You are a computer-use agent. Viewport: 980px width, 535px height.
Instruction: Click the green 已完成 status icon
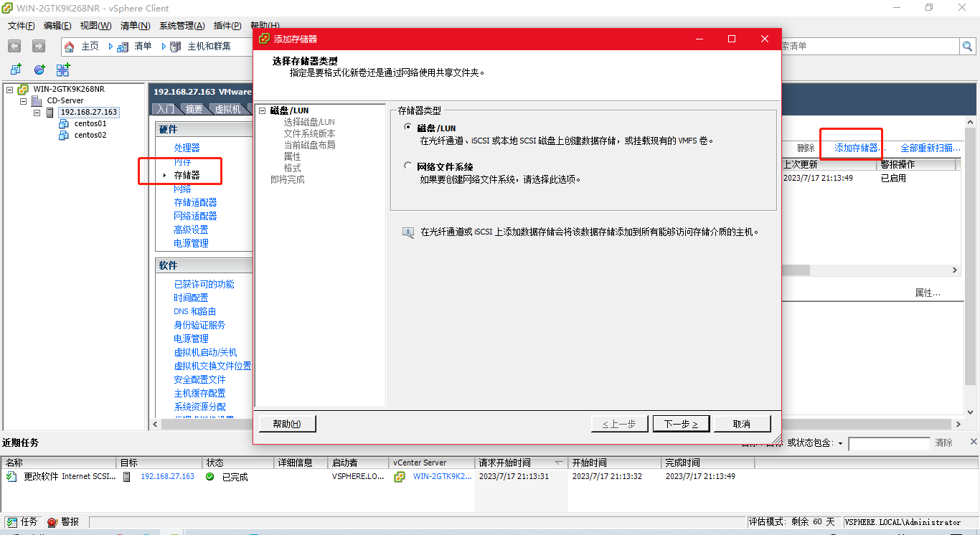[209, 476]
